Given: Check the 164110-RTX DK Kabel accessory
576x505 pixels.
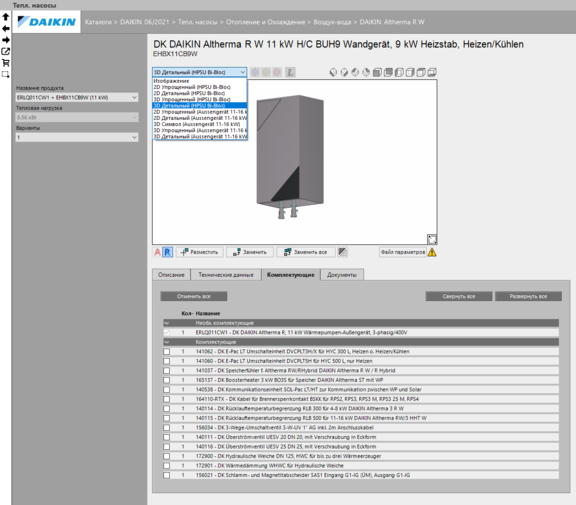Looking at the screenshot, I should click(x=167, y=399).
